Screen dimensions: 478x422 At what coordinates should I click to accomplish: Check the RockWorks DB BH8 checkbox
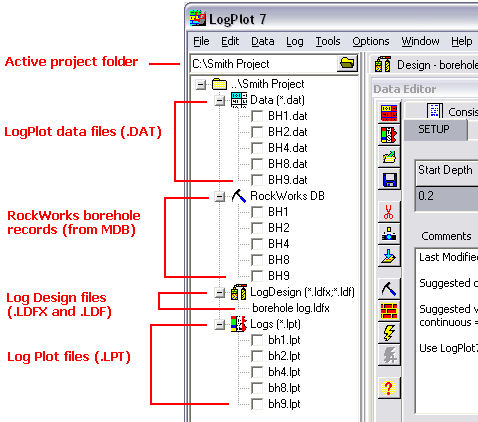click(257, 260)
